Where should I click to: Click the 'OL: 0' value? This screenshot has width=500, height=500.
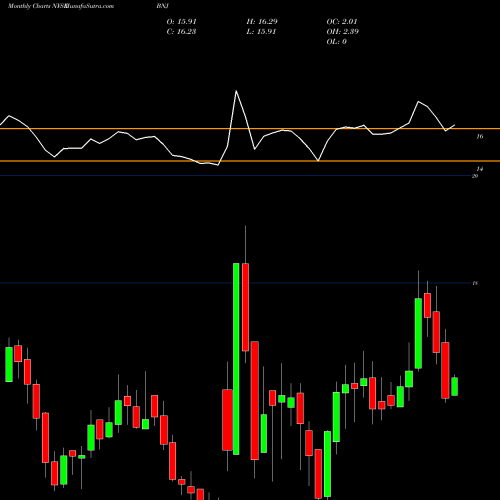click(337, 42)
